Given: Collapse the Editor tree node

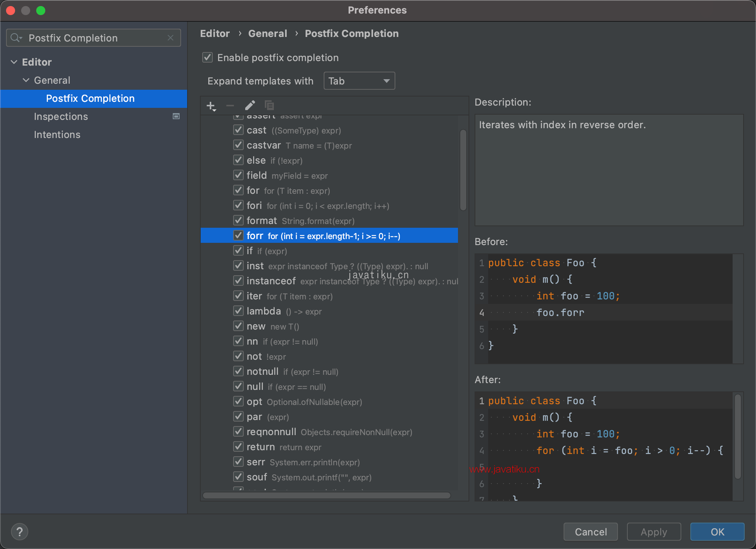Looking at the screenshot, I should click(14, 62).
